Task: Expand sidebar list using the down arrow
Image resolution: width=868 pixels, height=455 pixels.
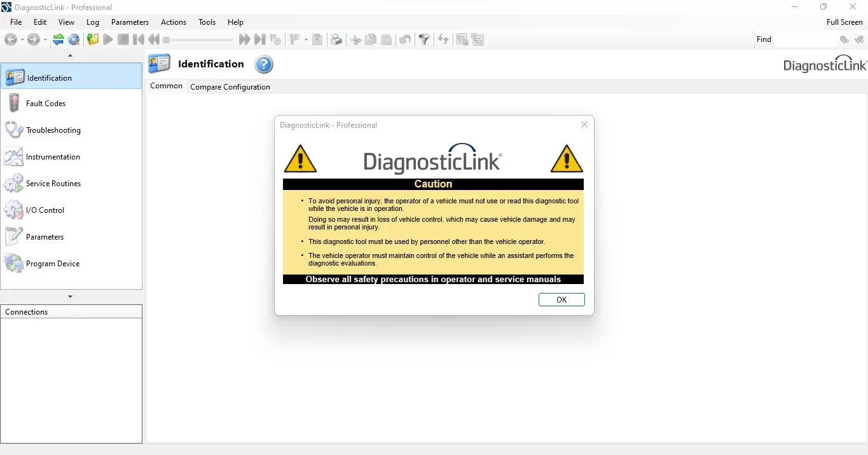Action: coord(71,297)
